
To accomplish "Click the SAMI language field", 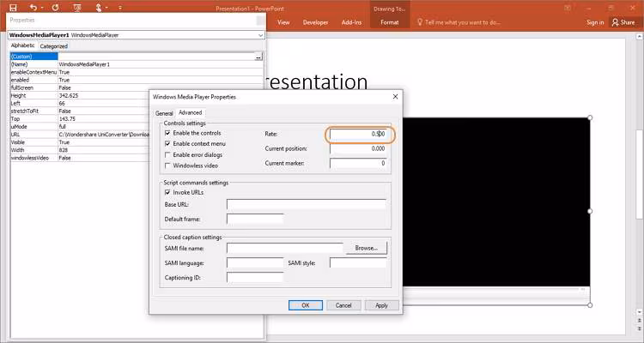I will click(255, 263).
